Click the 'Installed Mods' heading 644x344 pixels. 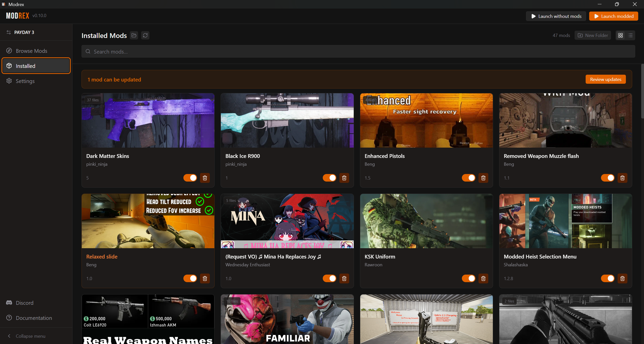(x=104, y=35)
